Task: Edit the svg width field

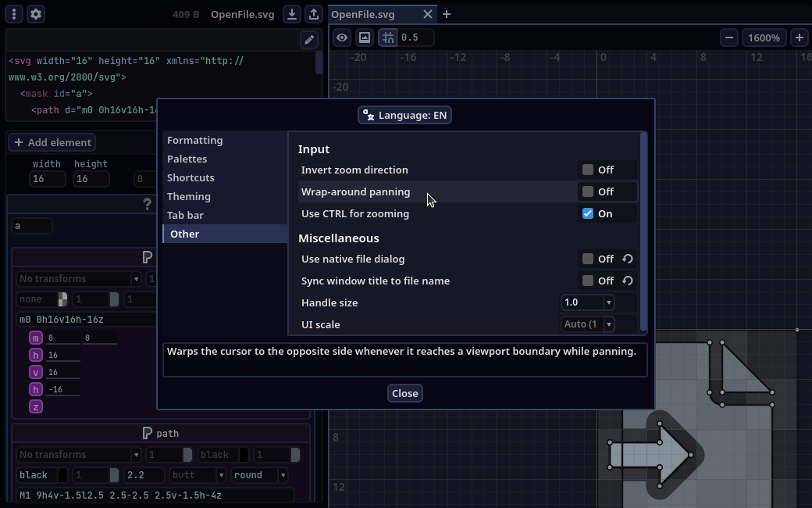Action: [48, 179]
